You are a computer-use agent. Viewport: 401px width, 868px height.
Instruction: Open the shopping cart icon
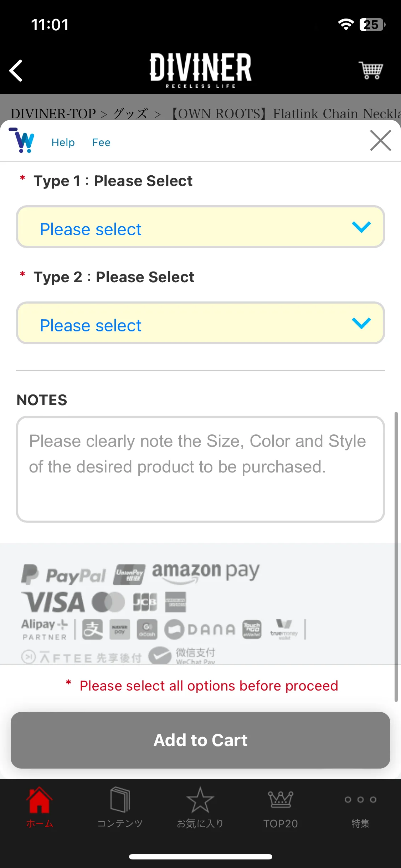pos(371,70)
